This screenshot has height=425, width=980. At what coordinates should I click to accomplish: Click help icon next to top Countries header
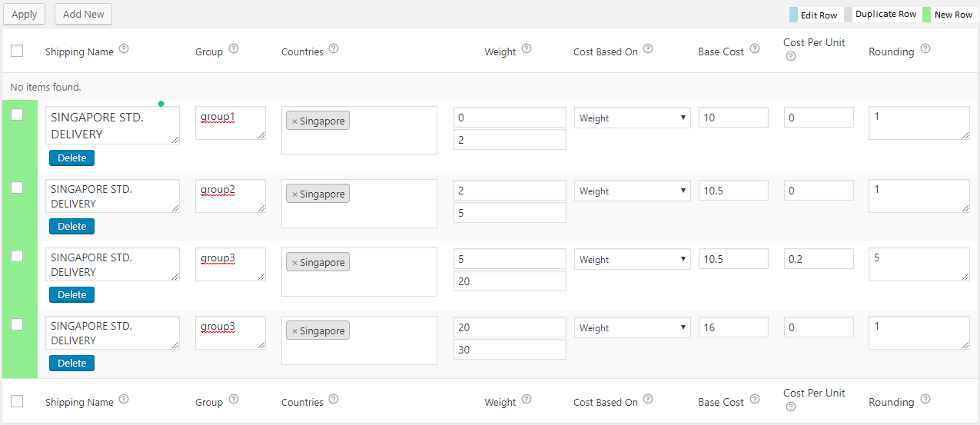334,49
